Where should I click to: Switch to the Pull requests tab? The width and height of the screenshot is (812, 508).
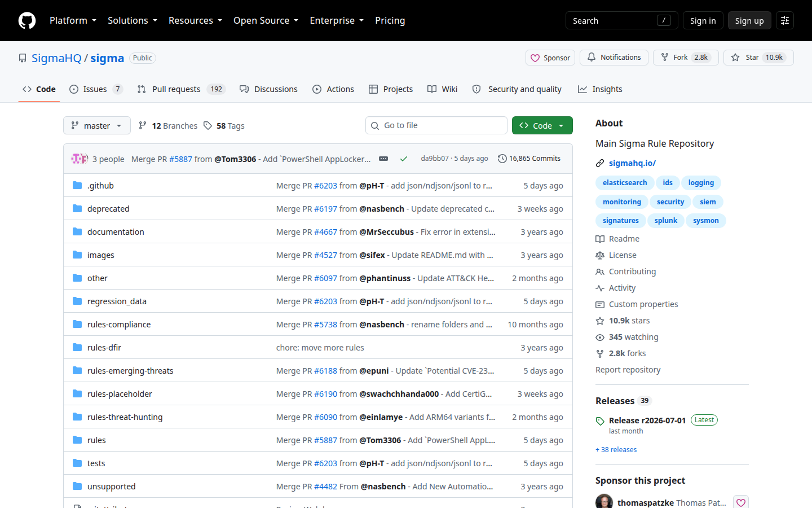181,89
